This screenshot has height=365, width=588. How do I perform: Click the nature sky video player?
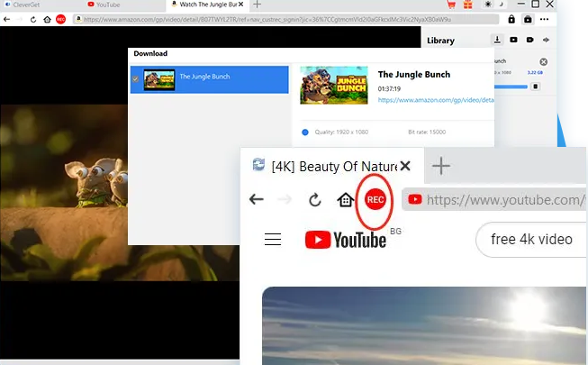click(x=424, y=325)
